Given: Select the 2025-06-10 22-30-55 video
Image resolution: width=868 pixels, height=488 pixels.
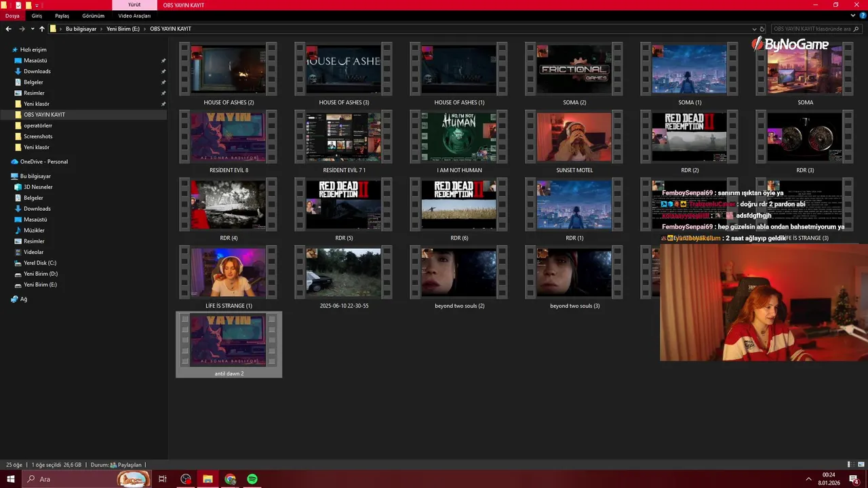Looking at the screenshot, I should 344,277.
